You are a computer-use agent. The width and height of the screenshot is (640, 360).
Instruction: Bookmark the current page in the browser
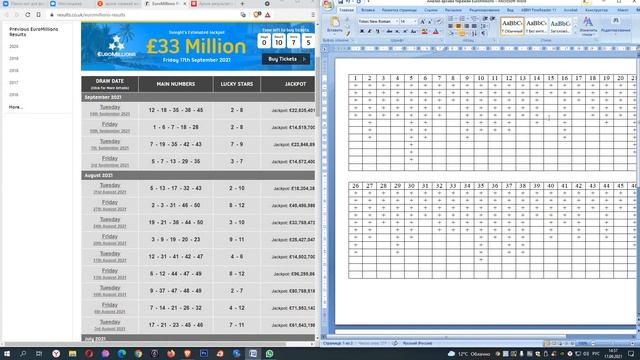(x=38, y=15)
